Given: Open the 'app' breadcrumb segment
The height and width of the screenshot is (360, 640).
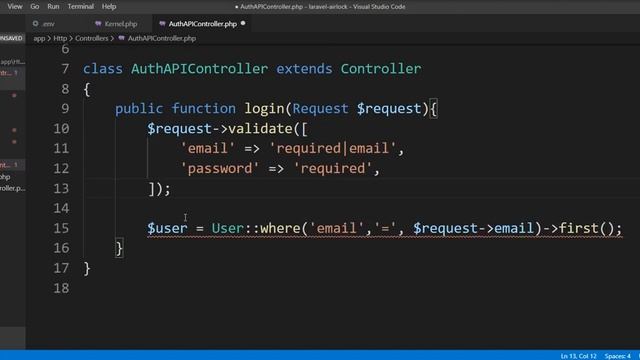Looking at the screenshot, I should point(39,38).
